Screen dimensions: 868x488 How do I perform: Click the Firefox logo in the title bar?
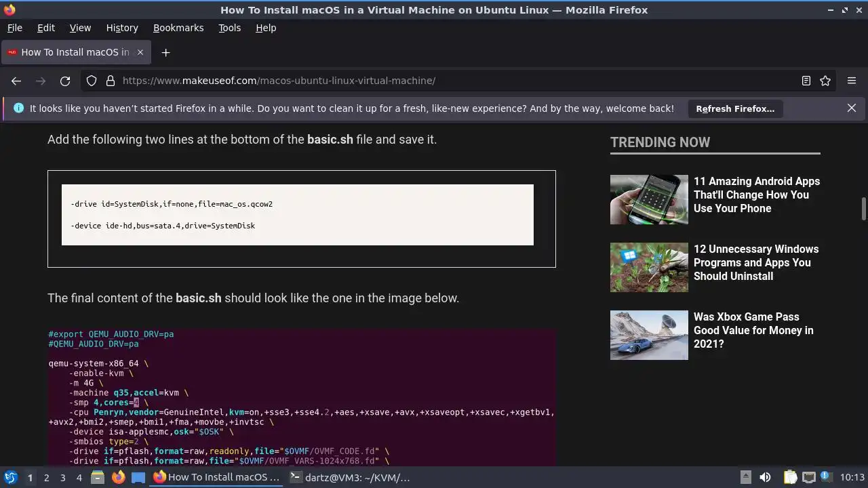coord(9,9)
